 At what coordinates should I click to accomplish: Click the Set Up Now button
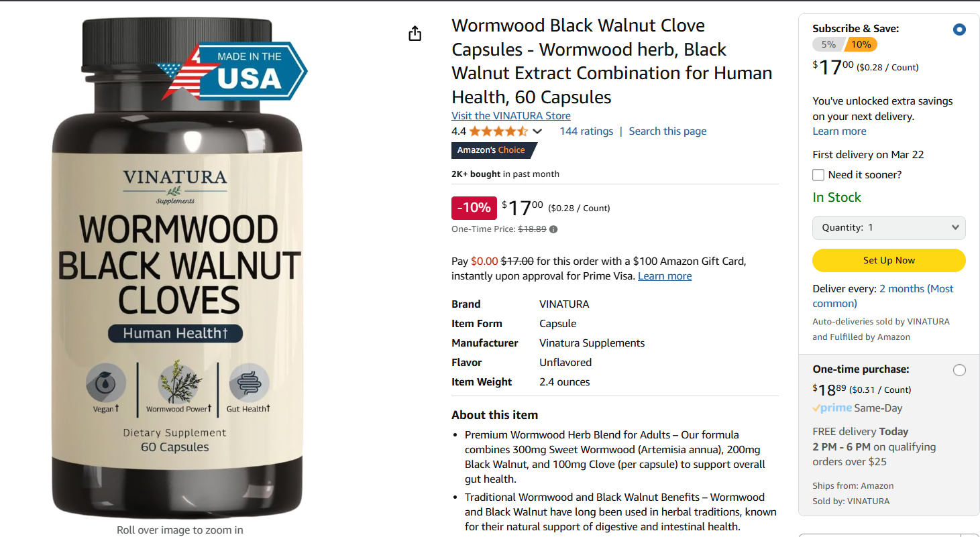[x=889, y=260]
